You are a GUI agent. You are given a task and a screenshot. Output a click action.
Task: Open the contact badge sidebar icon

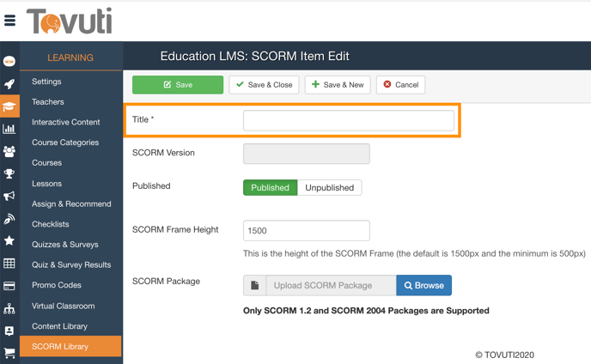[9, 331]
